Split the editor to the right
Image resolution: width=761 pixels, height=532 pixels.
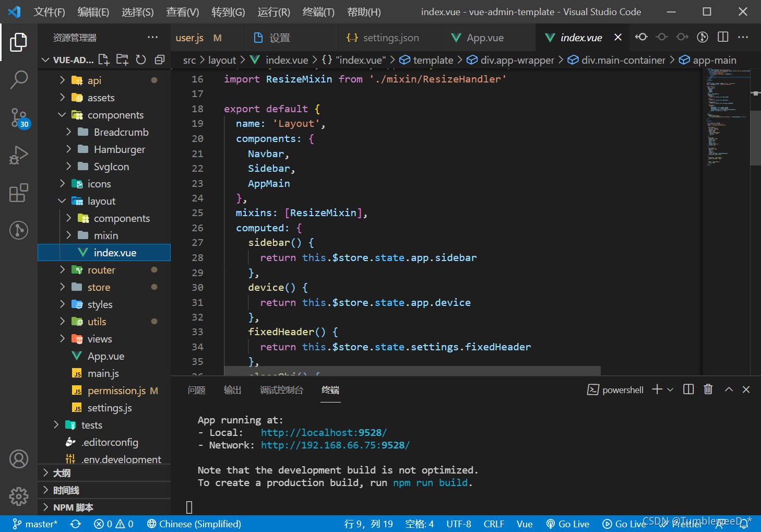pyautogui.click(x=723, y=37)
